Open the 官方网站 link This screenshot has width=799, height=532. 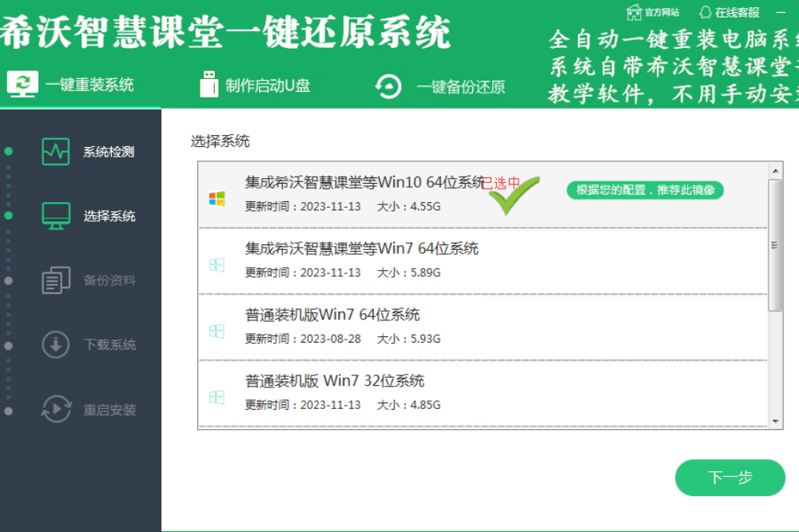tap(662, 12)
